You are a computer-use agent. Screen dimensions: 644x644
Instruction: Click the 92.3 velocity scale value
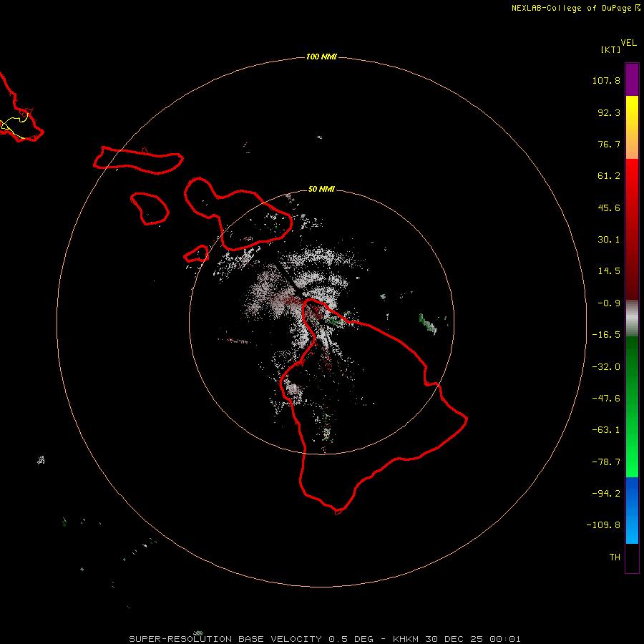click(609, 112)
